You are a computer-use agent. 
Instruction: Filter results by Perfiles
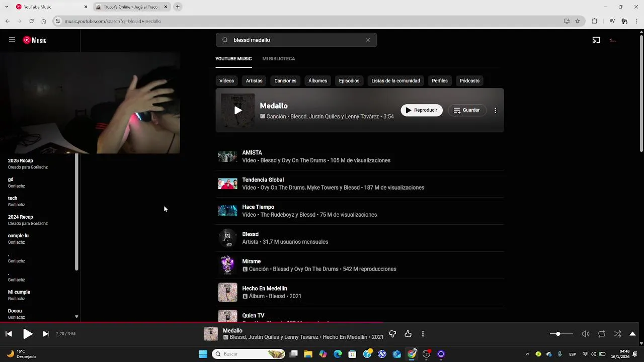[440, 80]
